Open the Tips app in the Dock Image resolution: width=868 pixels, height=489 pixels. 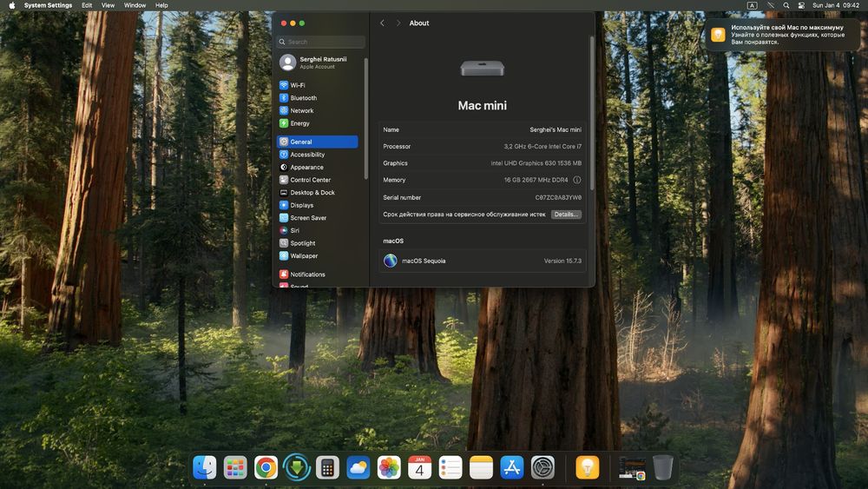point(588,467)
